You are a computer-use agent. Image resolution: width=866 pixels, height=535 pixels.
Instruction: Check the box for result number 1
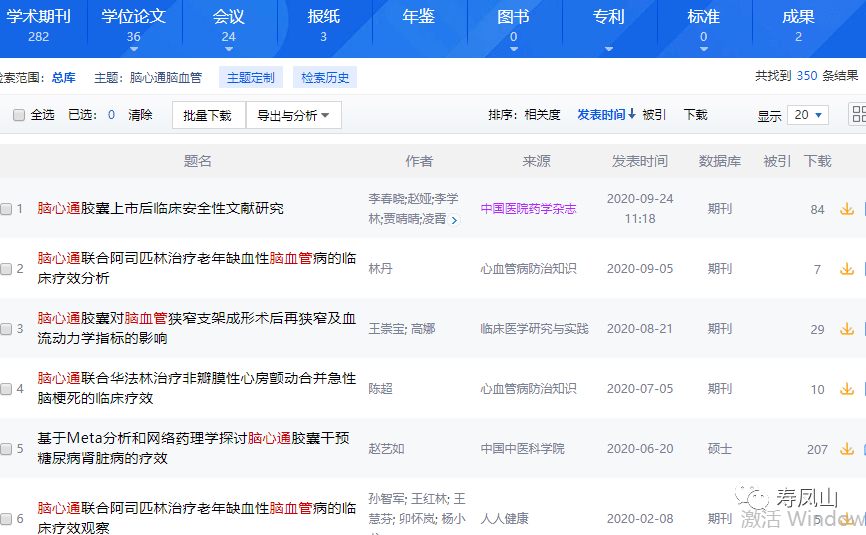(6, 209)
